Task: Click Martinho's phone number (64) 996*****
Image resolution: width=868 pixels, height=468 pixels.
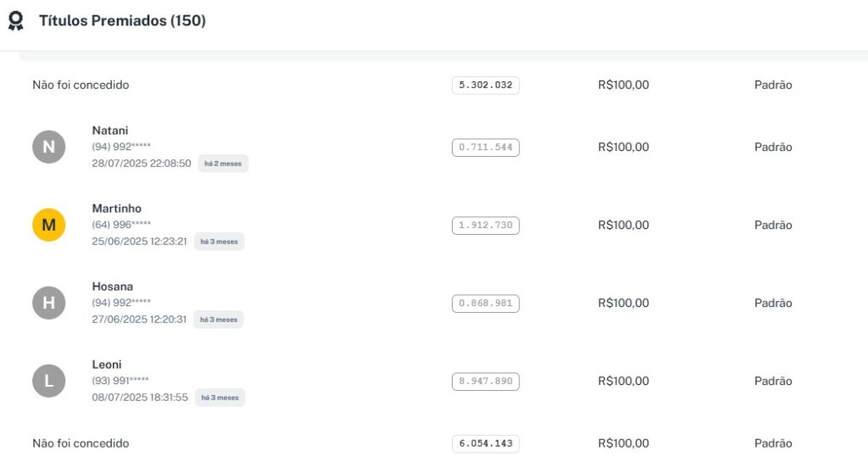Action: point(121,225)
